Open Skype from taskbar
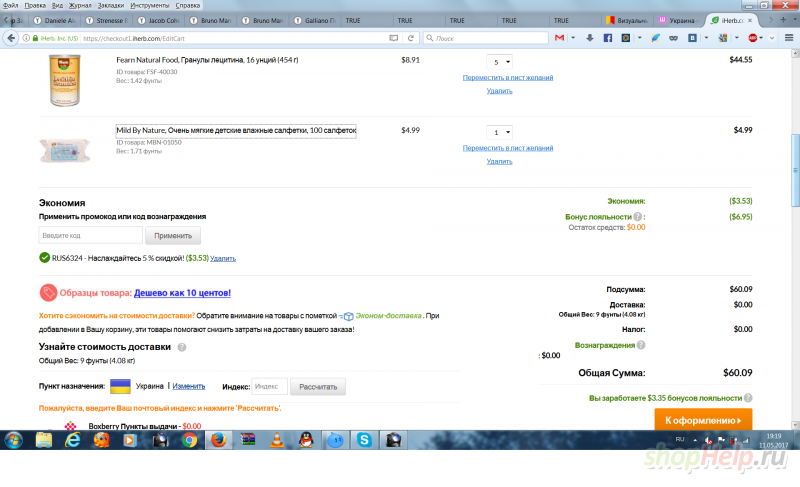The image size is (800, 487). 364,440
